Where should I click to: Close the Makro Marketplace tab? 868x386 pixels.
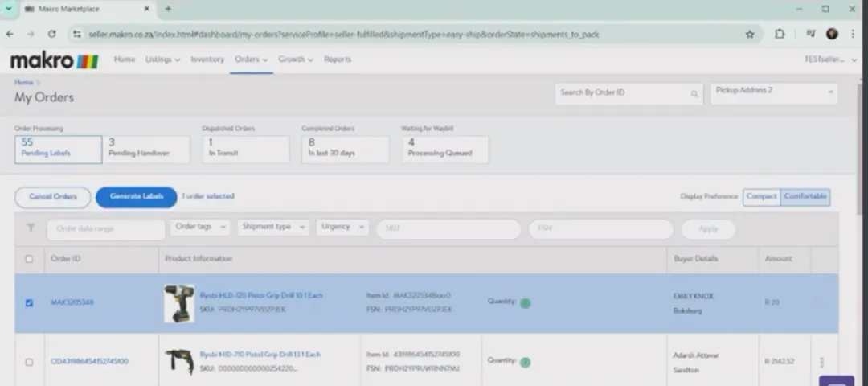[x=147, y=9]
